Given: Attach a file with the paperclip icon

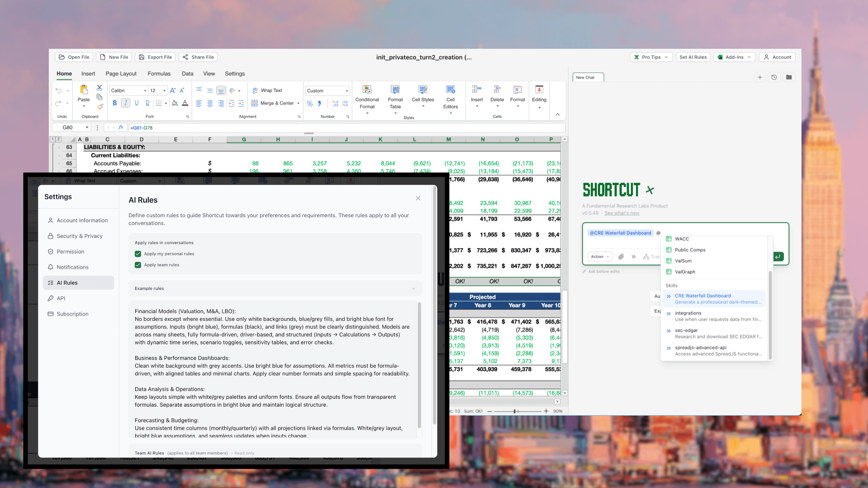Looking at the screenshot, I should pyautogui.click(x=621, y=257).
